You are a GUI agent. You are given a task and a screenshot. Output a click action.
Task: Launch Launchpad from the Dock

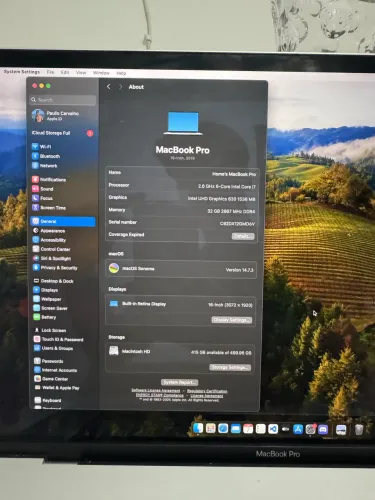click(x=211, y=428)
